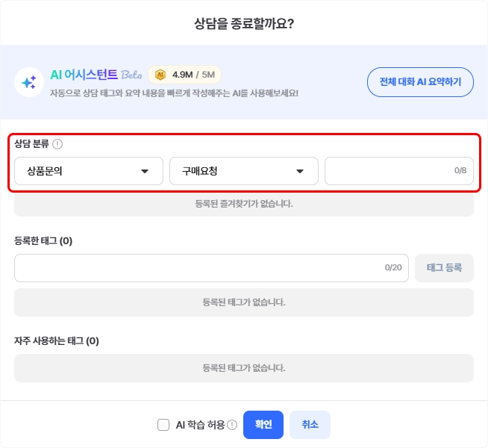Viewport: 488px width, 448px height.
Task: Click the Beta label next to AI 어시스턴트
Action: tap(131, 75)
